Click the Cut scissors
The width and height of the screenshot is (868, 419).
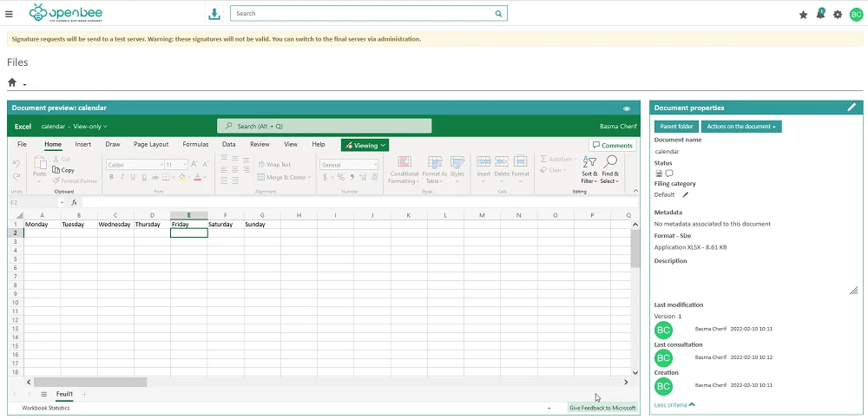click(x=62, y=160)
